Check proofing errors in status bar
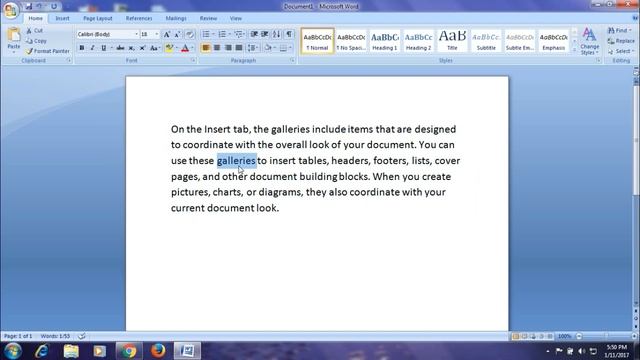640x360 pixels. (82, 336)
